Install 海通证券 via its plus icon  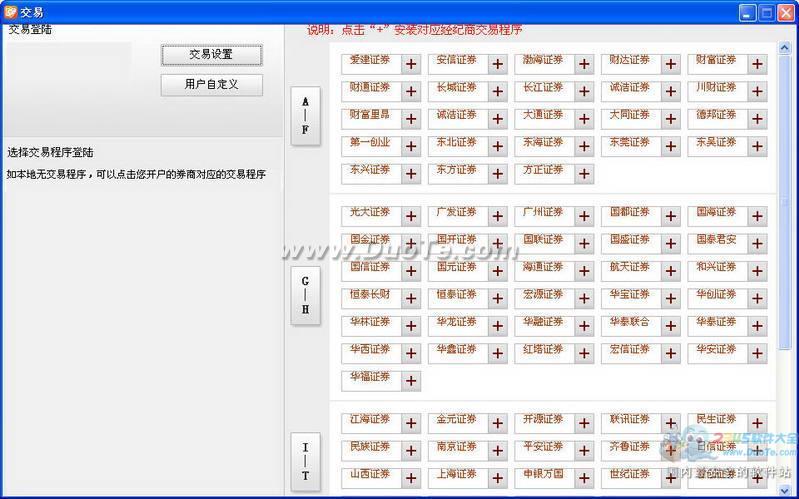[x=584, y=272]
